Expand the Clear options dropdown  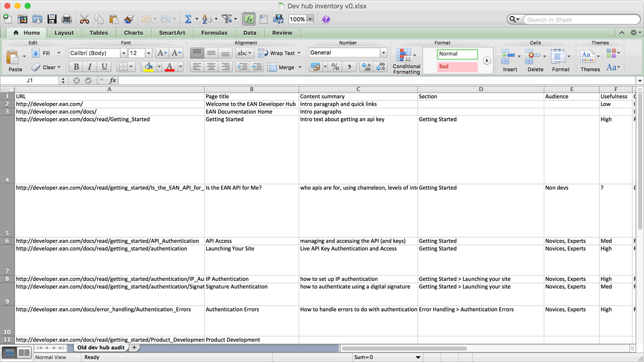(59, 67)
